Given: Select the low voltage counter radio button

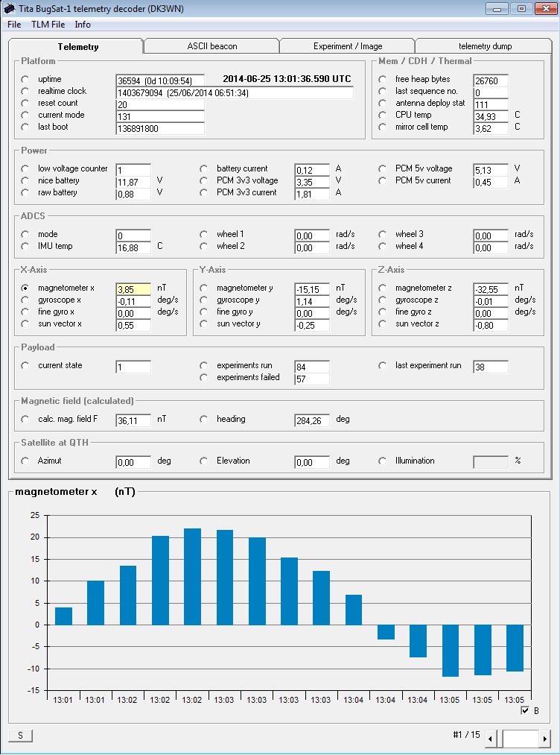Looking at the screenshot, I should tap(25, 169).
